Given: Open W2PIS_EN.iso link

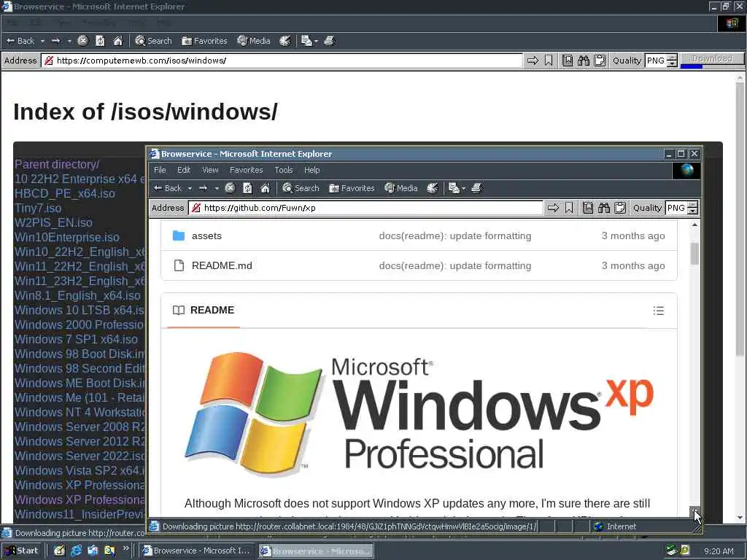Looking at the screenshot, I should [53, 222].
